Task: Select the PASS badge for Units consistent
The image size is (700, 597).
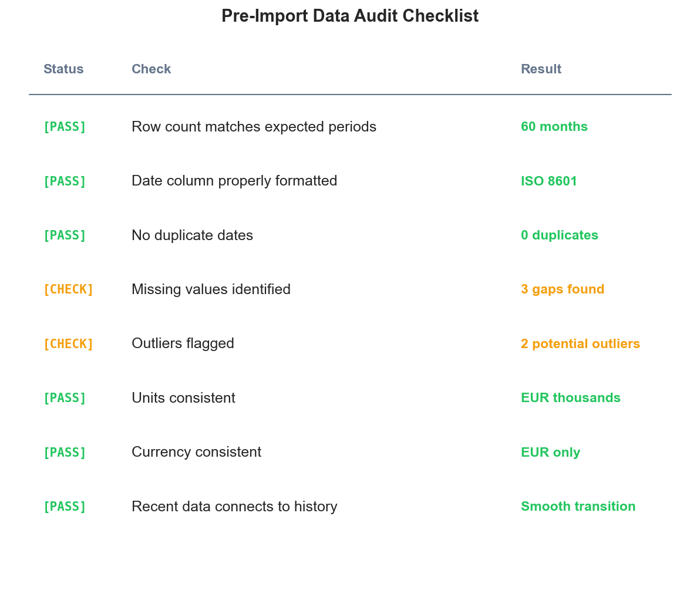Action: (x=65, y=398)
